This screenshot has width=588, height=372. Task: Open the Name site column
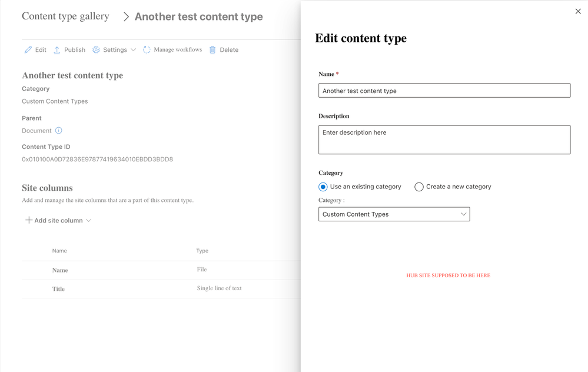[60, 270]
